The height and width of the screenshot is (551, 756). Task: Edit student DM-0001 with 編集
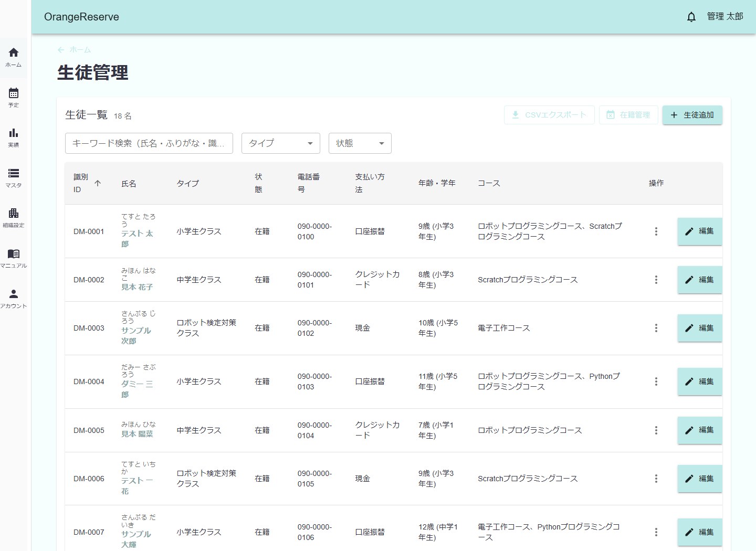[700, 231]
